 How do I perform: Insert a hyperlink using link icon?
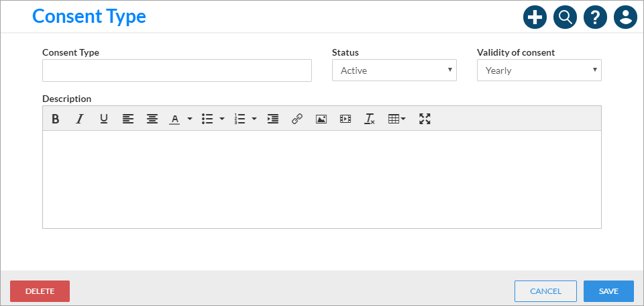(x=297, y=119)
